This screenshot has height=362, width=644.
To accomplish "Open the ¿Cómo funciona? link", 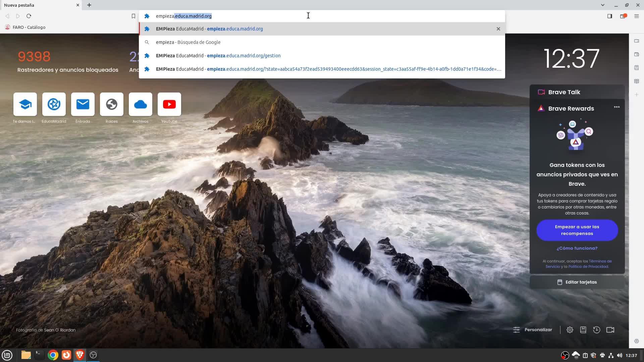I will 577,248.
